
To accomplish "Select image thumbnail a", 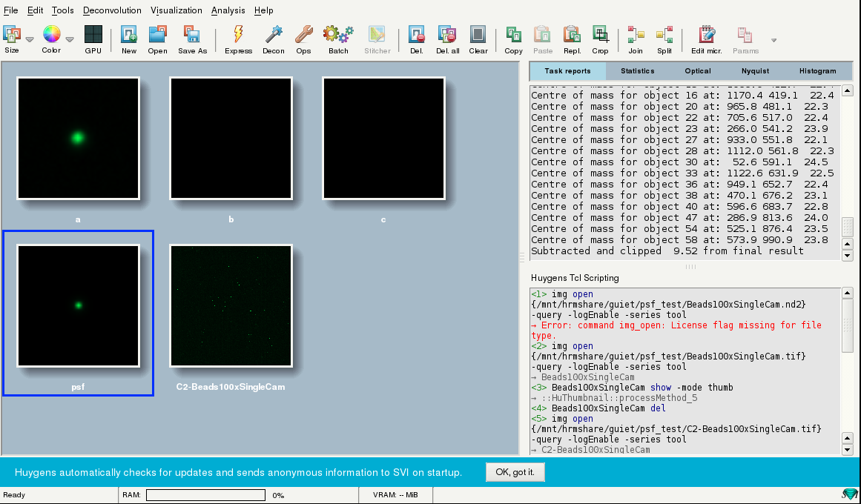I will pyautogui.click(x=78, y=139).
